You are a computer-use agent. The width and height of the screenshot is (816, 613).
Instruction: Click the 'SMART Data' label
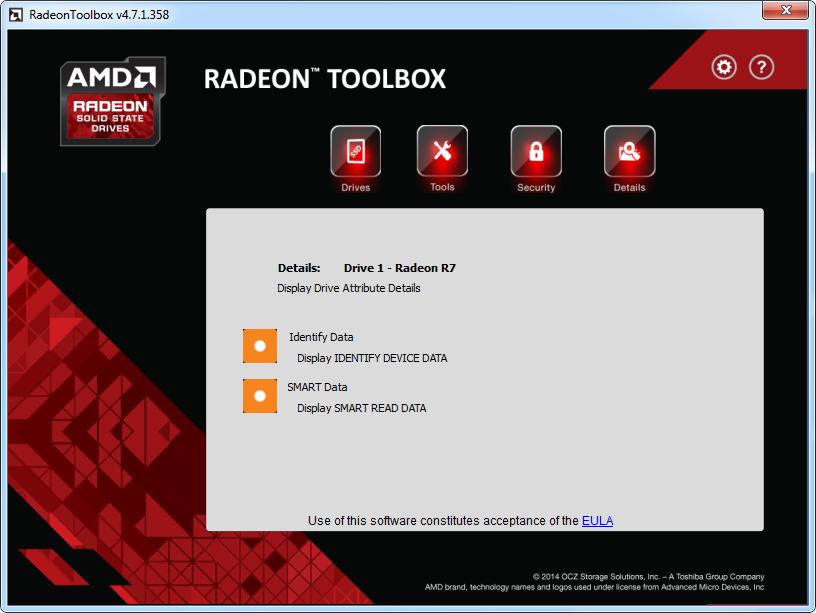(317, 387)
